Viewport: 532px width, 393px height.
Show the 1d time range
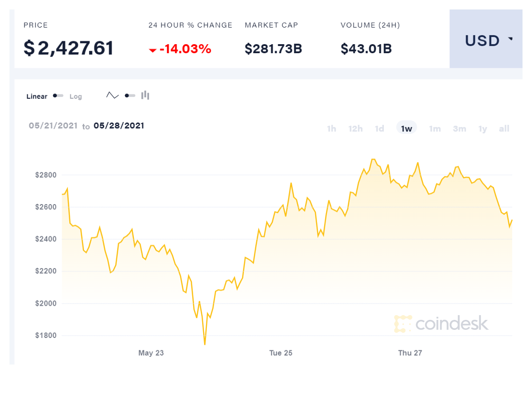[379, 129]
